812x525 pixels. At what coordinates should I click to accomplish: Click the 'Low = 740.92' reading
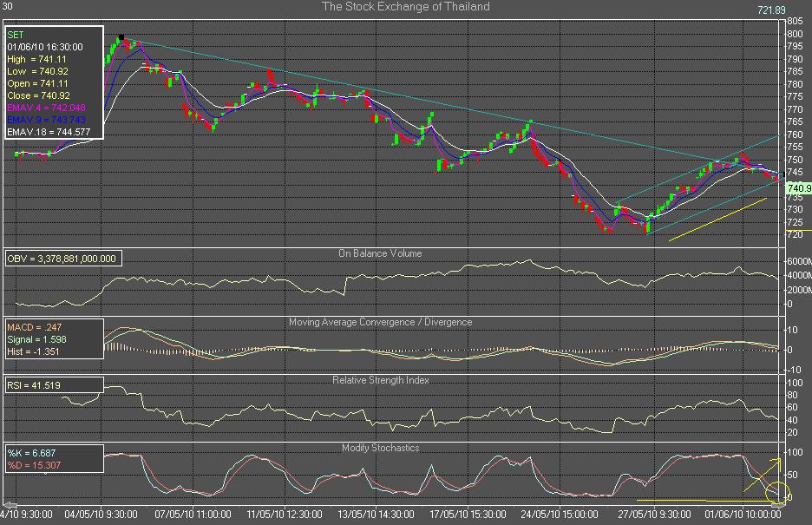(38, 71)
